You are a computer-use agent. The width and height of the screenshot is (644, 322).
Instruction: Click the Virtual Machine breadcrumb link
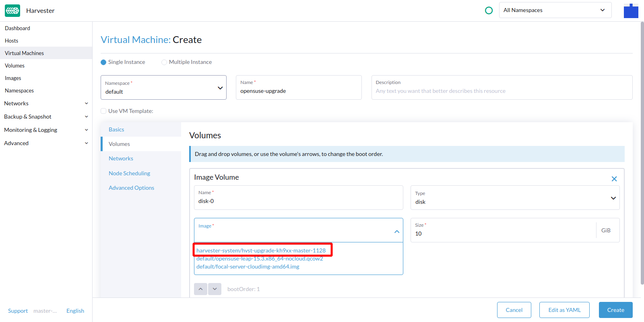pyautogui.click(x=136, y=40)
